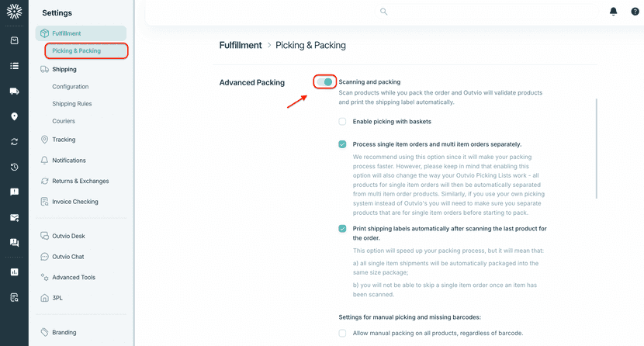Screen dimensions: 644x346
Task: Click the search magnifier icon
Action: coord(383,12)
